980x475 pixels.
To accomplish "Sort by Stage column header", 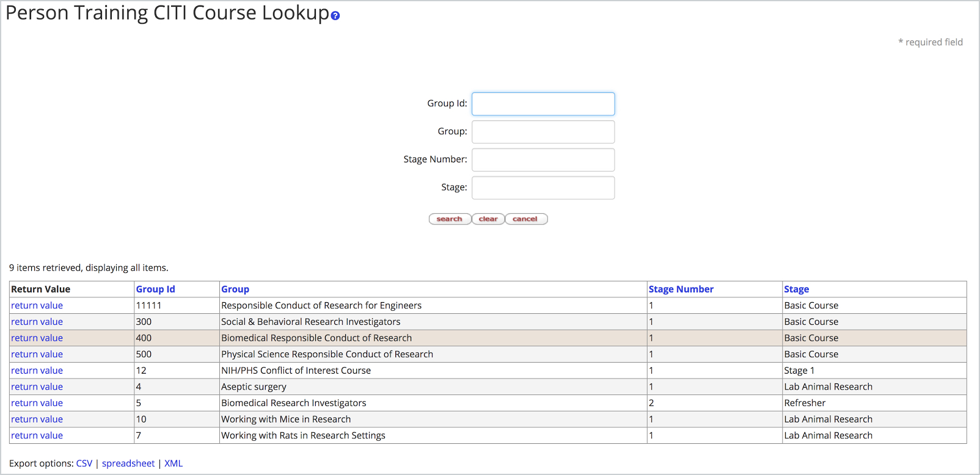I will coord(796,289).
